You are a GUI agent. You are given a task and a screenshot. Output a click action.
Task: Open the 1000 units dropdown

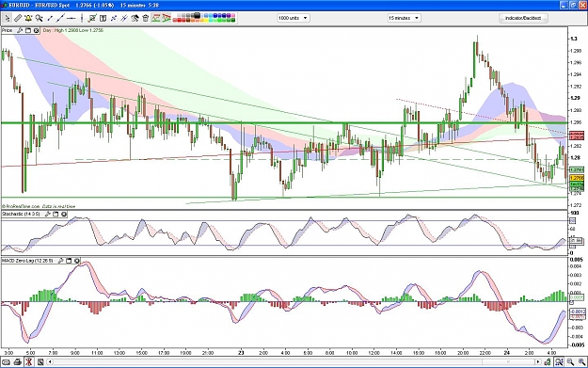pos(294,18)
